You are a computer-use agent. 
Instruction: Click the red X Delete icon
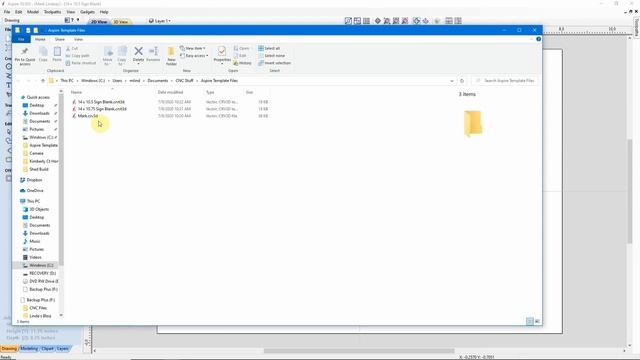pos(138,51)
